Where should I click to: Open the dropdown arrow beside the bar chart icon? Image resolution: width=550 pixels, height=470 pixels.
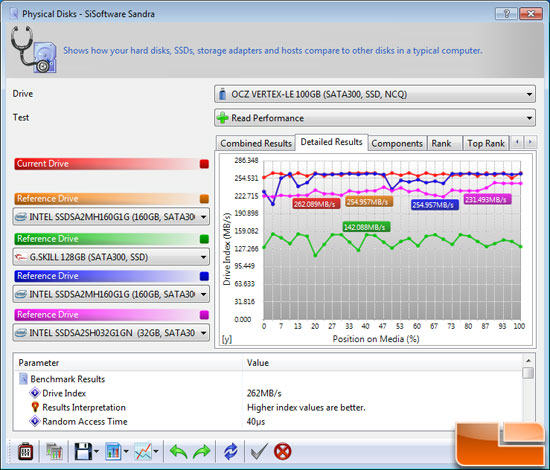(126, 452)
